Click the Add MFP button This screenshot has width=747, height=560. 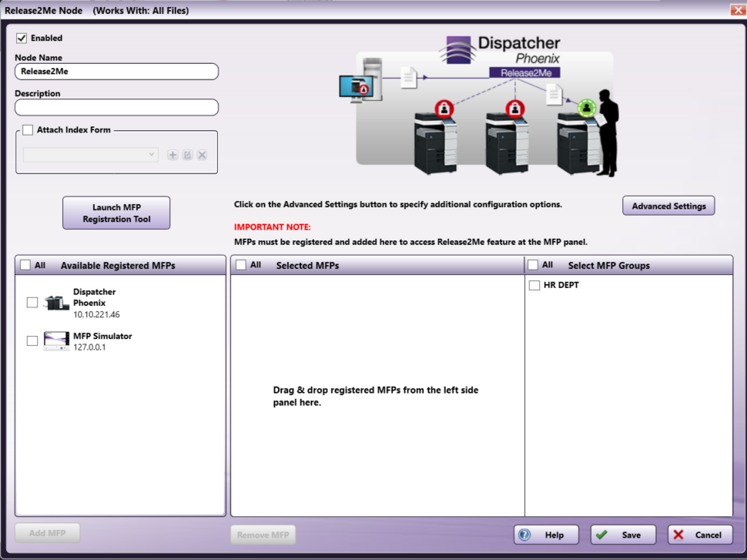tap(47, 533)
